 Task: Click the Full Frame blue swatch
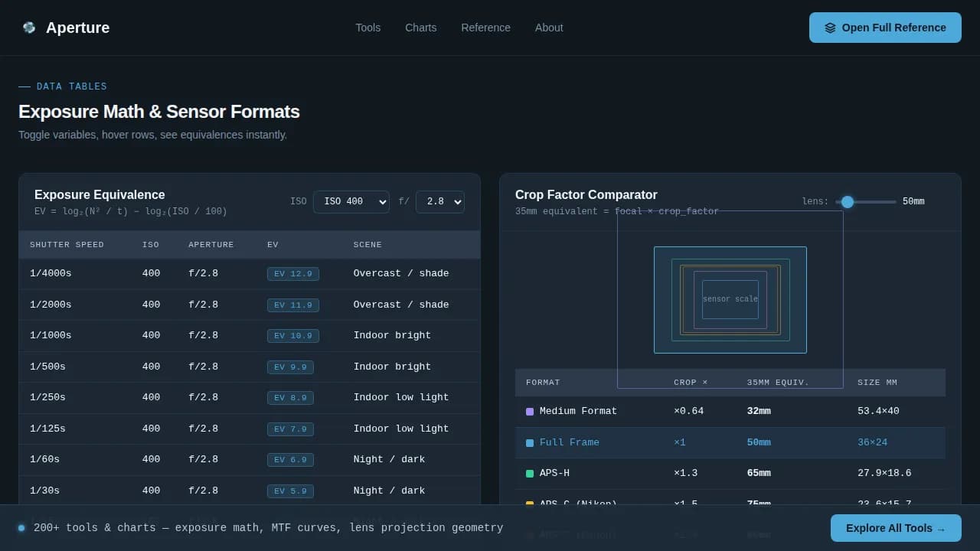530,443
